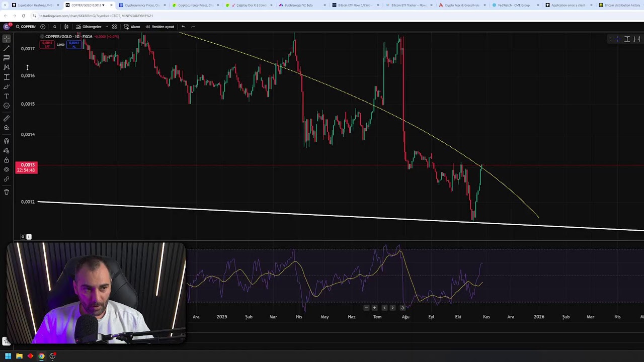Click the 2026 date axis label
The height and width of the screenshot is (362, 644).
(539, 317)
